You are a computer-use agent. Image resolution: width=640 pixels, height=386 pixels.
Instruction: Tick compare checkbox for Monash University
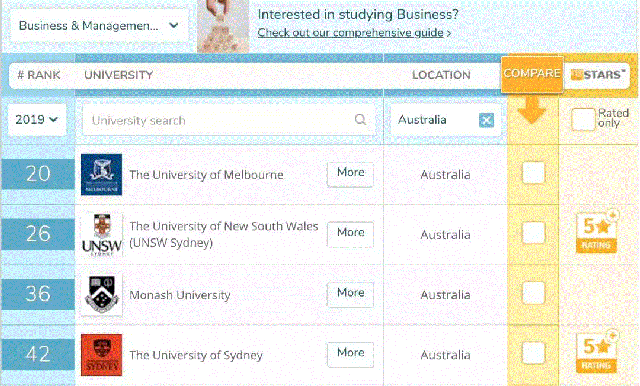point(533,293)
